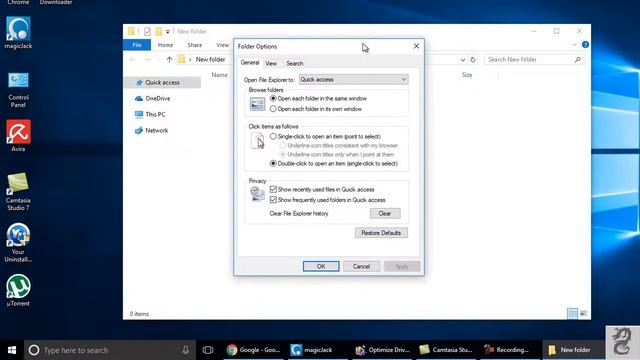
Task: Select Double-click to open an item
Action: pyautogui.click(x=273, y=163)
